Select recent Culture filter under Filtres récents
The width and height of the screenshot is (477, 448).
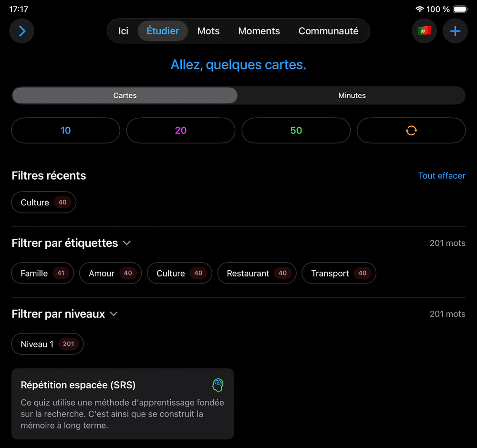coord(43,203)
